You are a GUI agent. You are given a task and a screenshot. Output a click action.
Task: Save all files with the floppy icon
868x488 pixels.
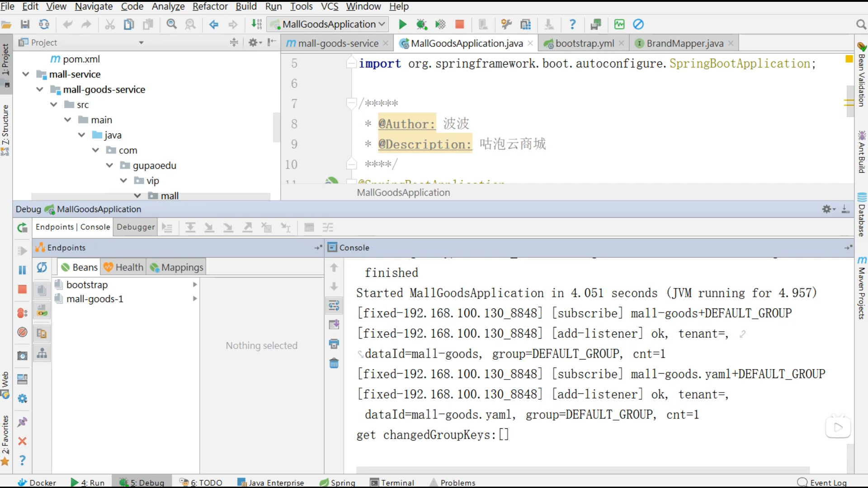[25, 24]
